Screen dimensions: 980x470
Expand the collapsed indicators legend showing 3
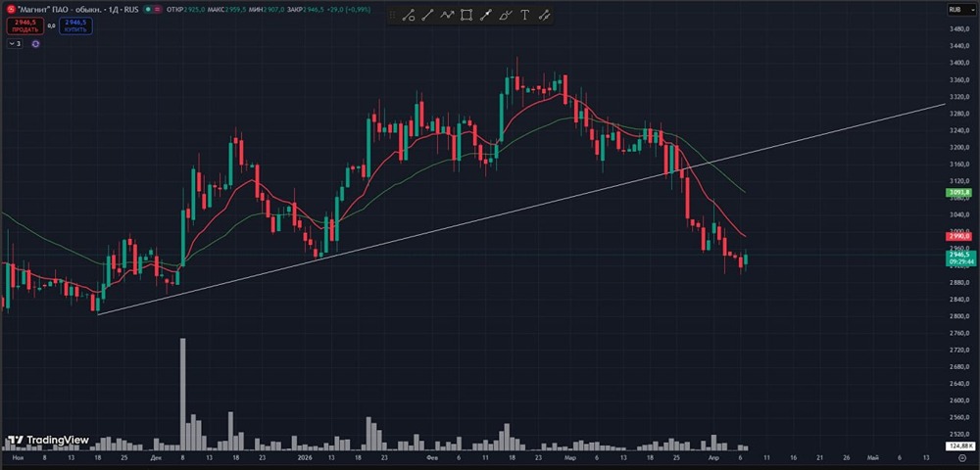pos(15,44)
